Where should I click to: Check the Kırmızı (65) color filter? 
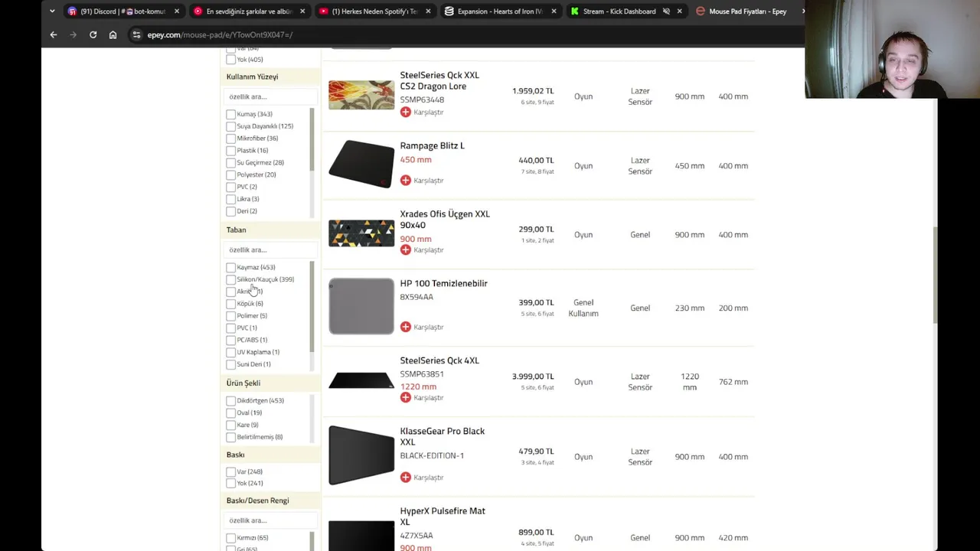[x=230, y=537]
